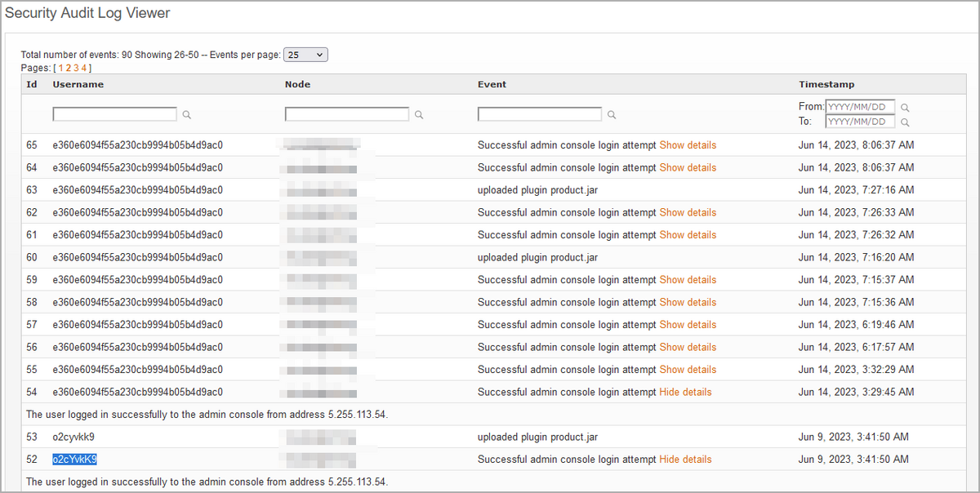980x493 pixels.
Task: Click the From date YYYY/MM/DD field
Action: click(859, 106)
